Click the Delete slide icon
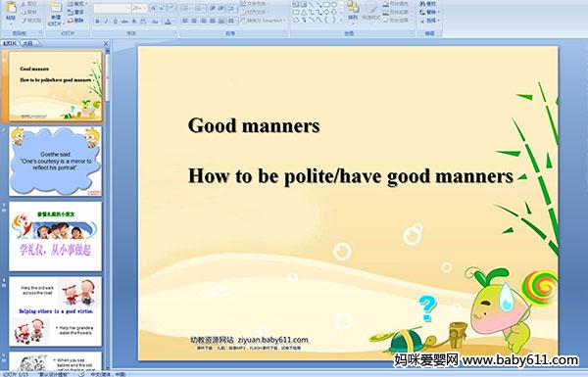Viewport: 588px width, 377px height. click(x=71, y=21)
